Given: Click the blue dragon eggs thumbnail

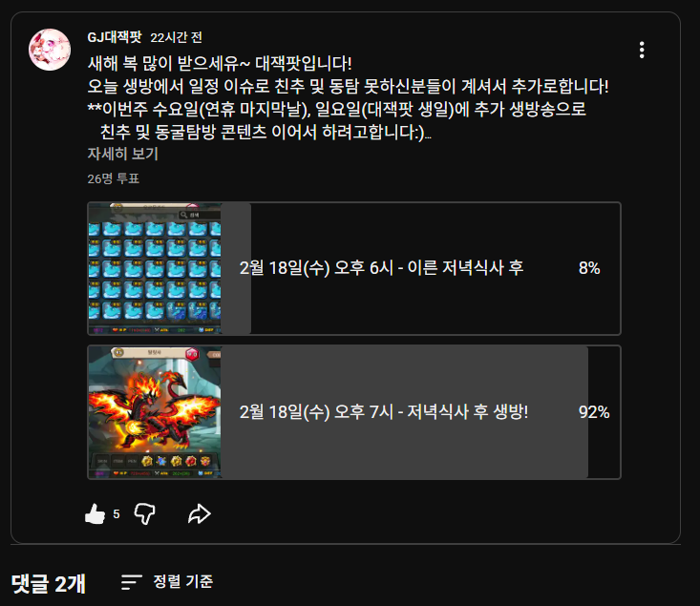Looking at the screenshot, I should coord(155,268).
